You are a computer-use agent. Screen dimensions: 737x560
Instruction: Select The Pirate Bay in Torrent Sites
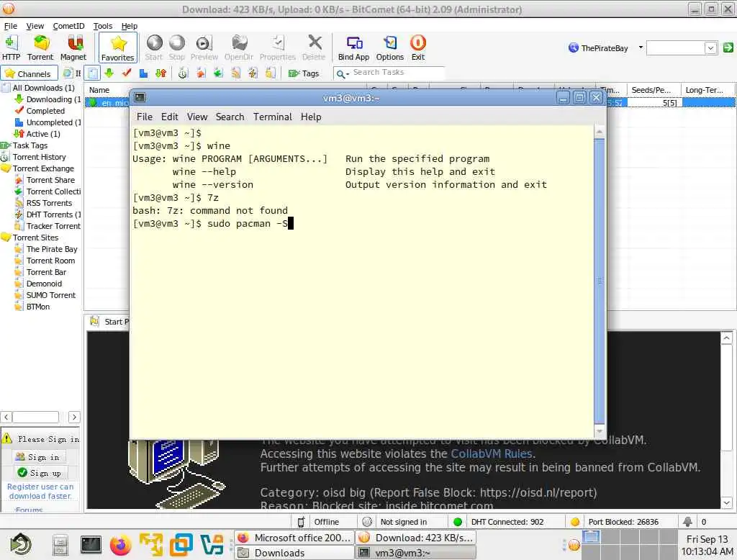[52, 249]
